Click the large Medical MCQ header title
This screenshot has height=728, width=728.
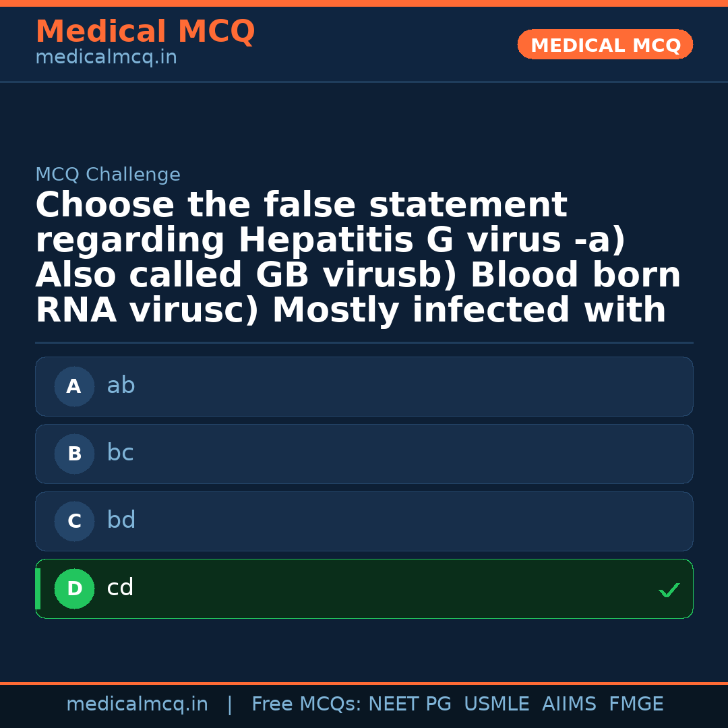(145, 32)
